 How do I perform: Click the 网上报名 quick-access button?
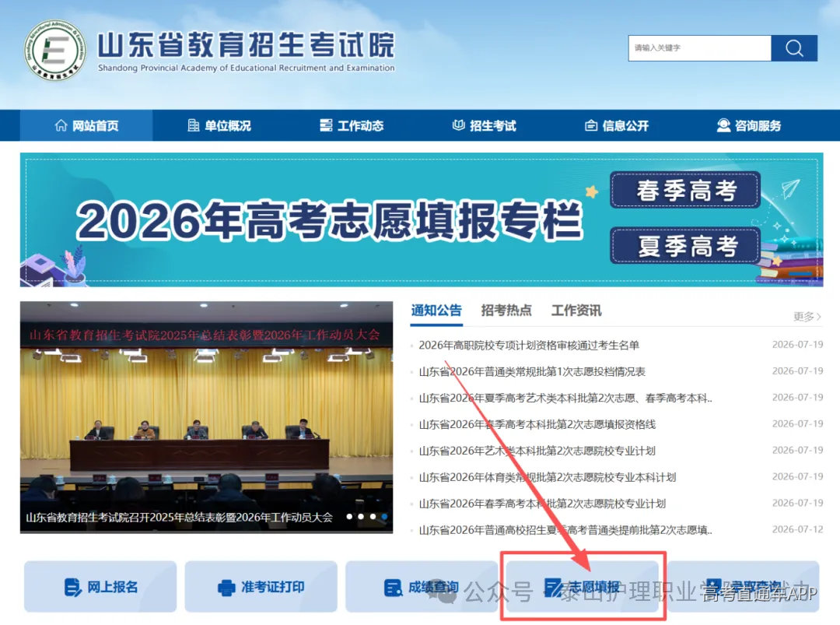pyautogui.click(x=100, y=587)
